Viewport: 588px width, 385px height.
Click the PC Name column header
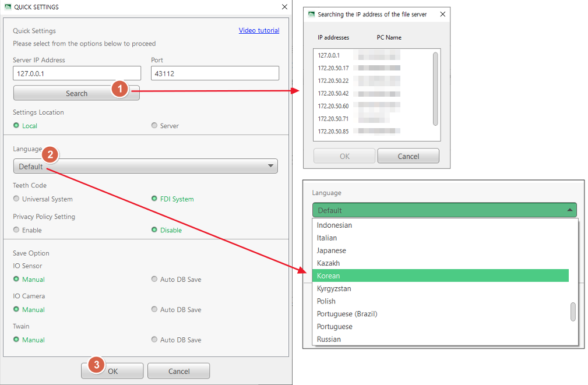click(x=389, y=37)
